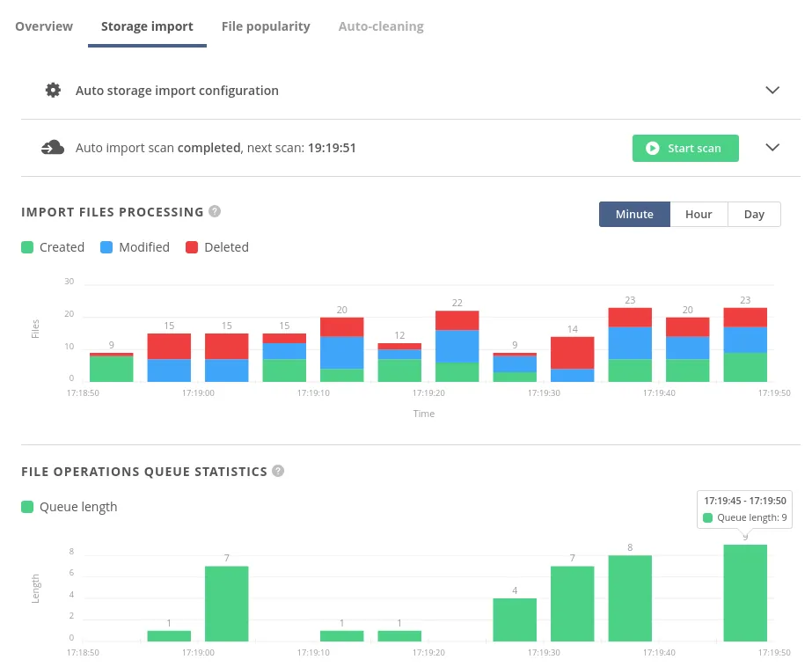This screenshot has width=812, height=667.
Task: Select the Storage import tab
Action: coord(147,26)
